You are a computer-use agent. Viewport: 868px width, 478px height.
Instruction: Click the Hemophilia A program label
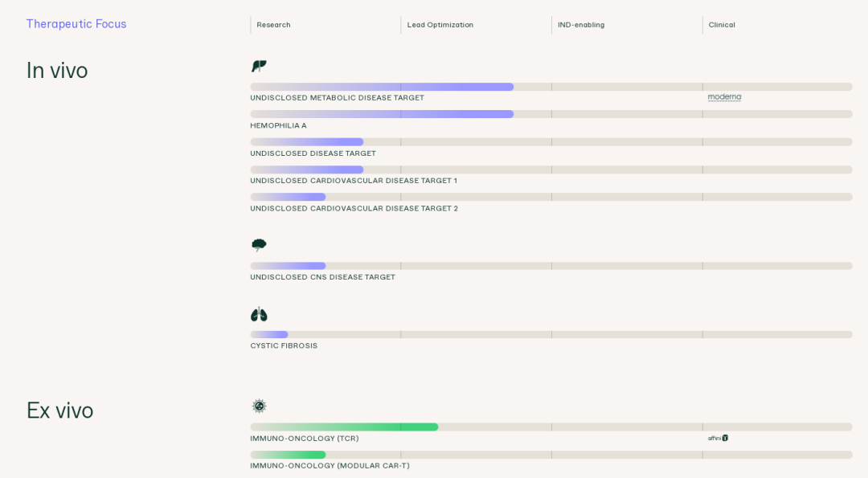tap(278, 125)
